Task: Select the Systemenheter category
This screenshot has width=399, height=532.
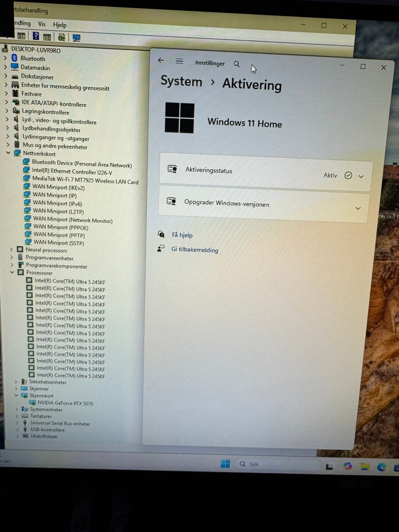Action: [46, 409]
